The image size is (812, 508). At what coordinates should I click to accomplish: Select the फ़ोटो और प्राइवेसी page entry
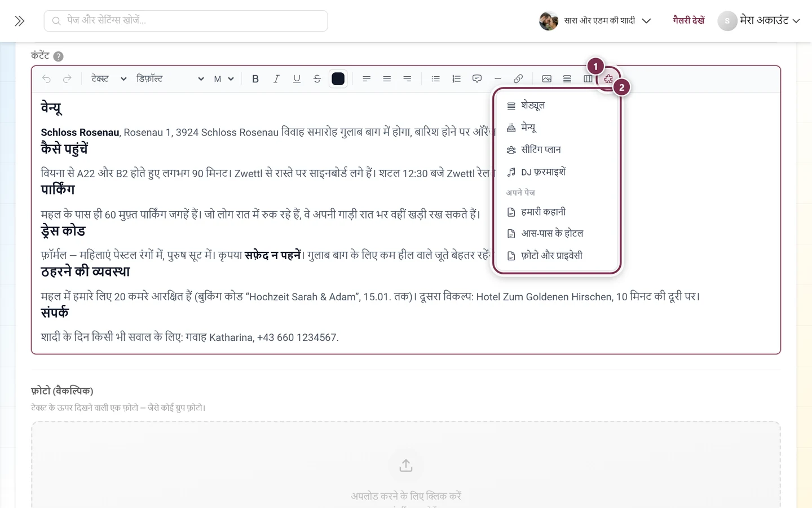tap(557, 256)
